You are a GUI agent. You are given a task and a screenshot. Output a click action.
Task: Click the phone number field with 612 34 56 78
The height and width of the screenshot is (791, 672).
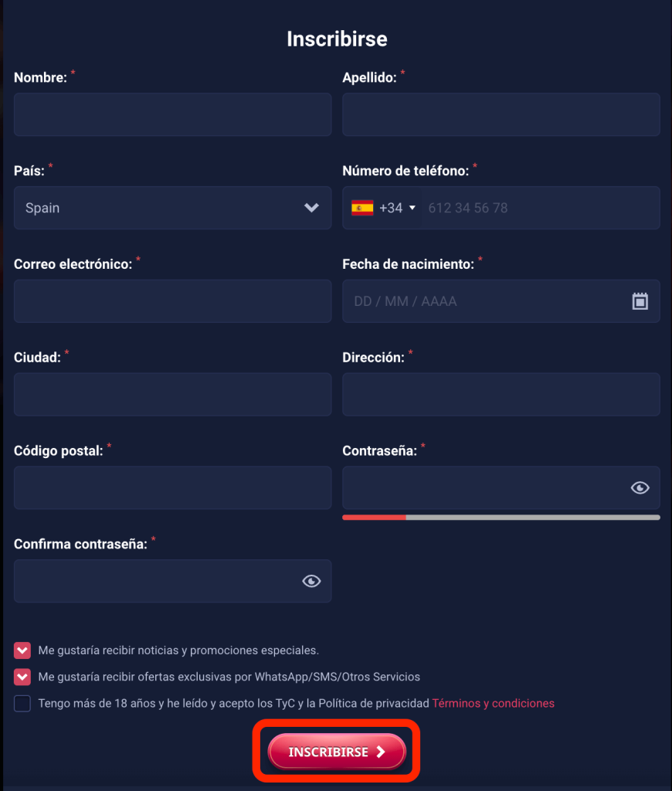(x=541, y=208)
